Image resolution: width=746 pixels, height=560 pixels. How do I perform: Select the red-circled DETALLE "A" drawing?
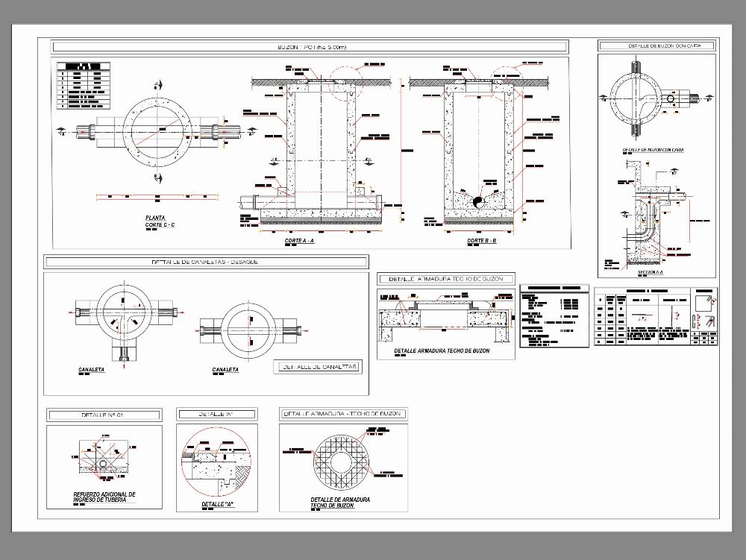tap(216, 462)
